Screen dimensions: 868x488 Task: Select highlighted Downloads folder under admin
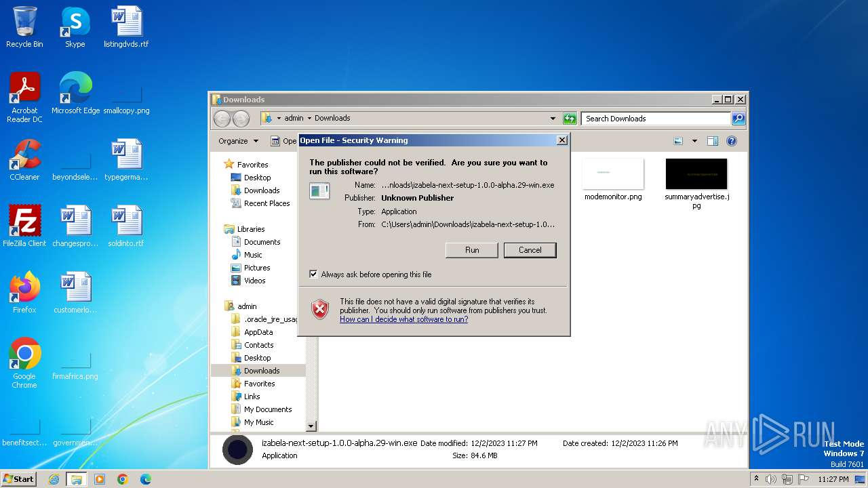tap(258, 371)
